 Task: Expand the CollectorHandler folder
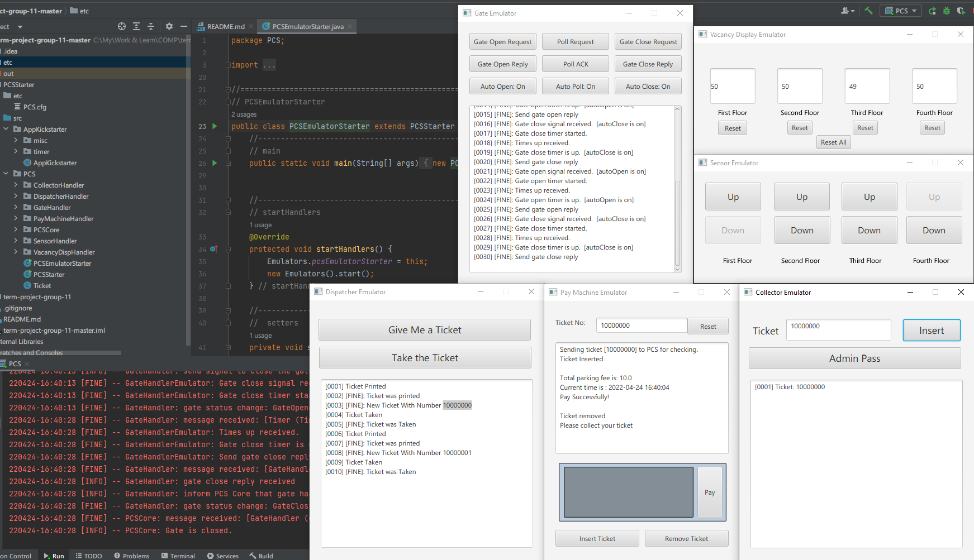click(x=16, y=185)
